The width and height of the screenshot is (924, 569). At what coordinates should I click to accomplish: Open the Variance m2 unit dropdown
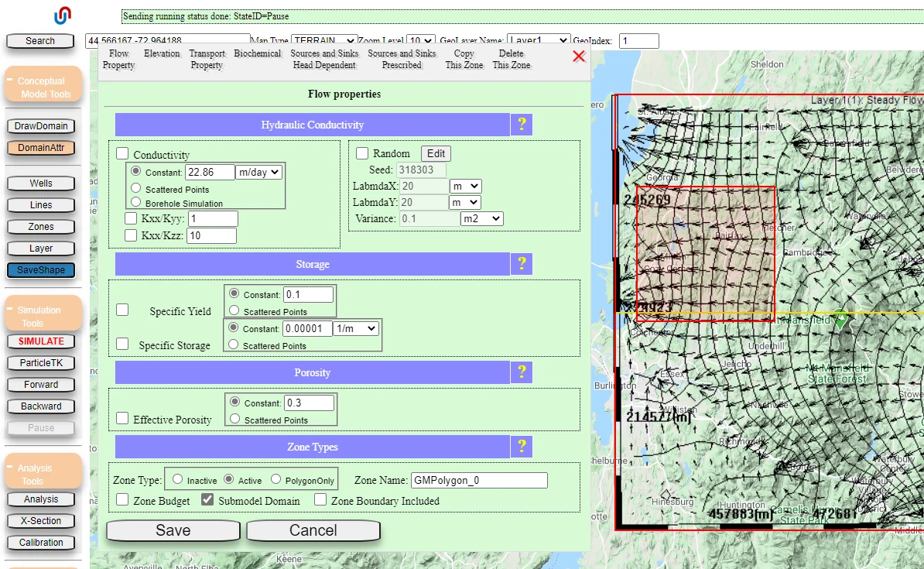pos(481,219)
